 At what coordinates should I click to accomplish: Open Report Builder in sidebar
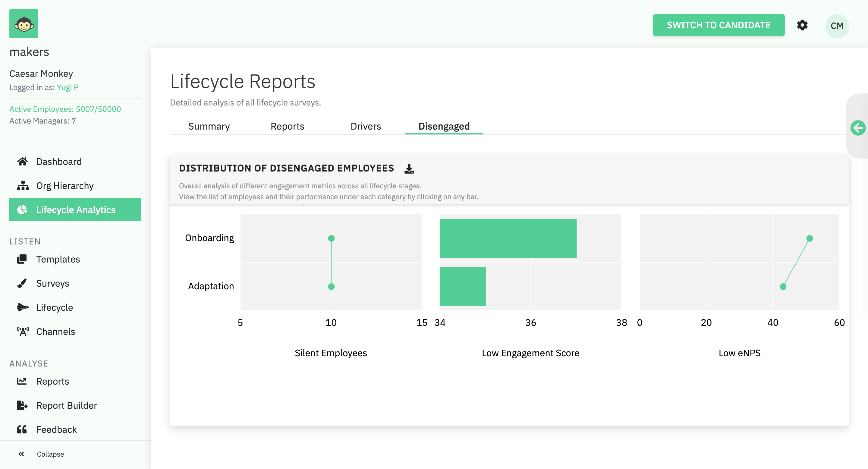click(66, 405)
